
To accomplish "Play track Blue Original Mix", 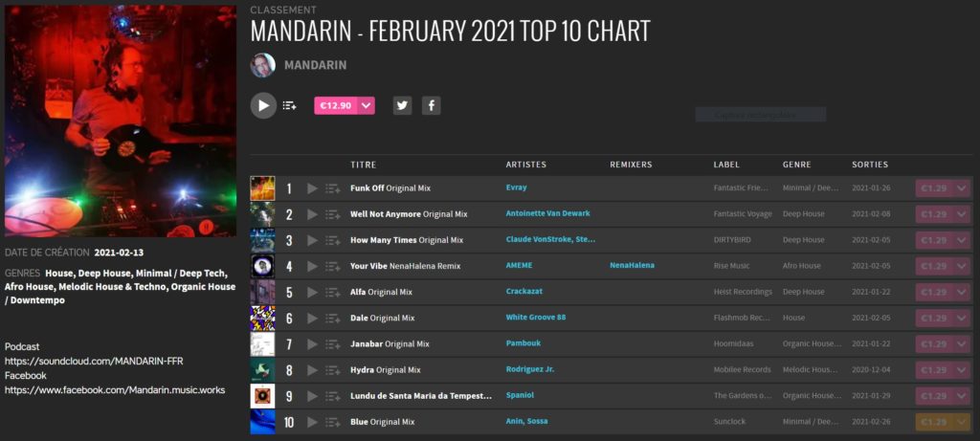I will tap(313, 422).
